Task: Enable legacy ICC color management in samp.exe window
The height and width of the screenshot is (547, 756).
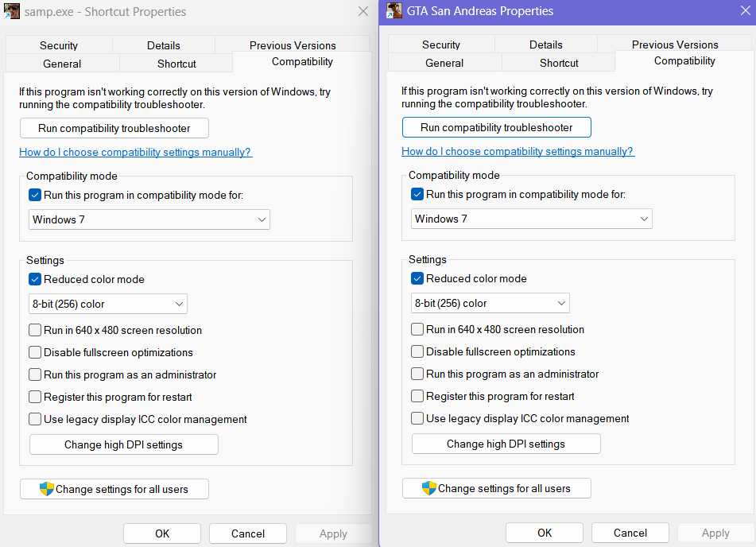Action: coord(35,419)
